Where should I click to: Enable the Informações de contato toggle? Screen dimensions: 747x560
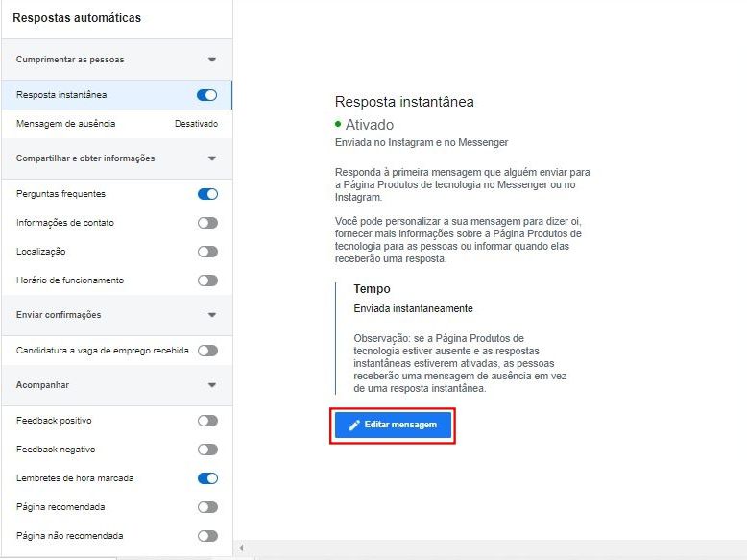point(207,223)
